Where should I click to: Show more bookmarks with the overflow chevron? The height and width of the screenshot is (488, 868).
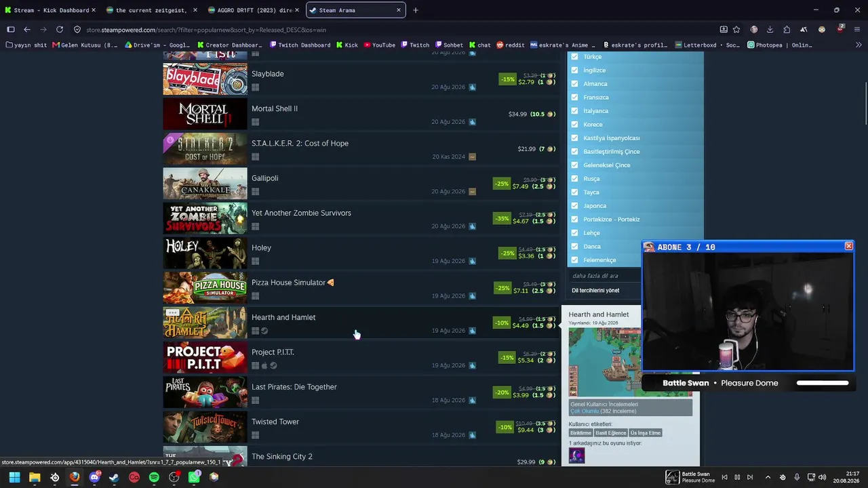pyautogui.click(x=859, y=45)
